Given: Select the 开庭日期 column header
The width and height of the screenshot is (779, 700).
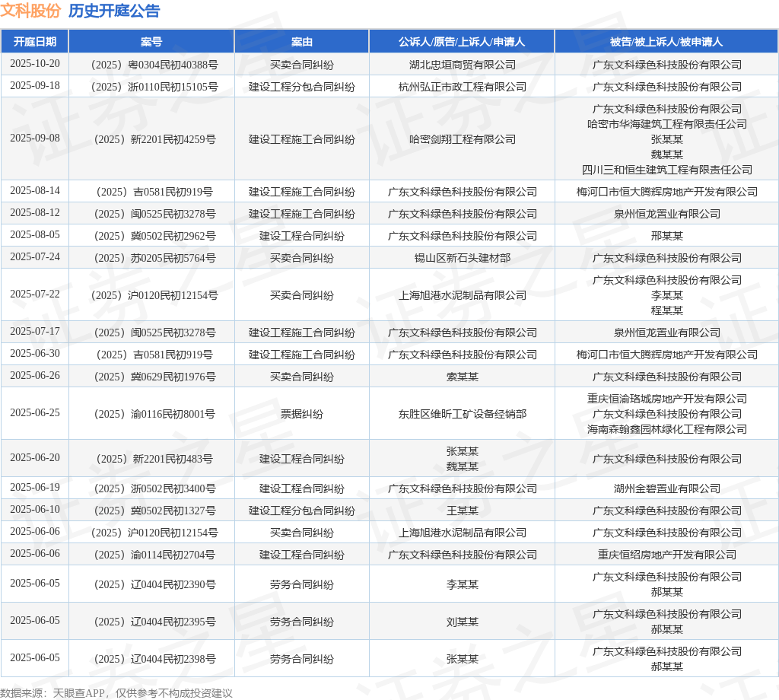Looking at the screenshot, I should pos(35,42).
